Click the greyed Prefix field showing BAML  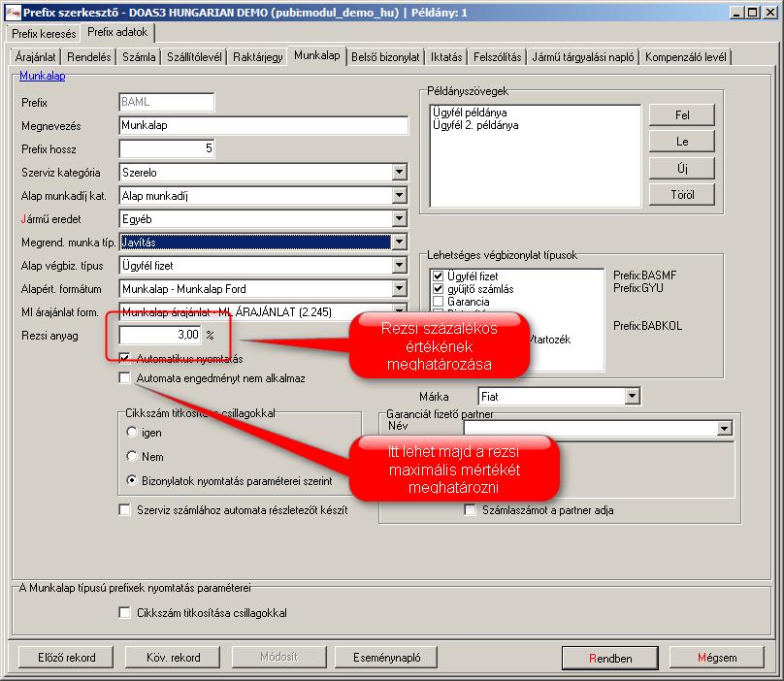point(167,102)
